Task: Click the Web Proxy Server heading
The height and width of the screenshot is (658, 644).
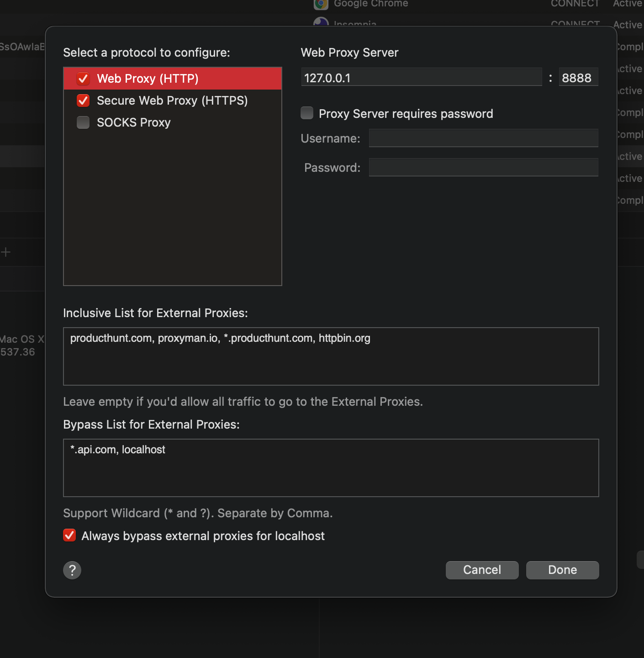Action: [x=349, y=53]
